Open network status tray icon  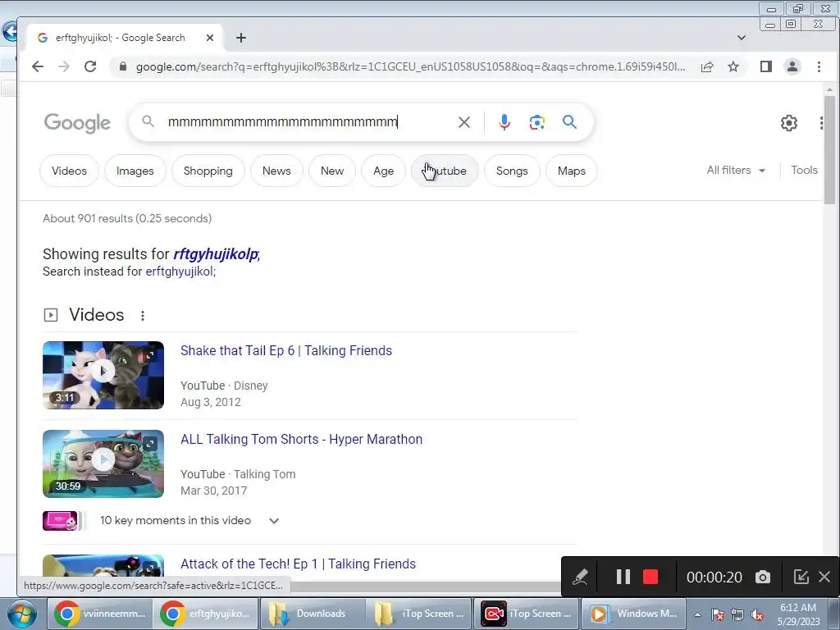737,614
